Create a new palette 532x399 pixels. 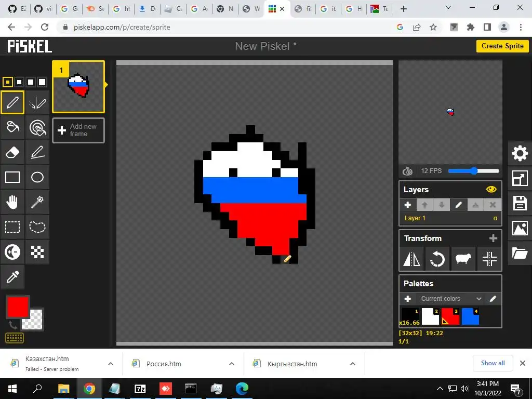coord(408,299)
